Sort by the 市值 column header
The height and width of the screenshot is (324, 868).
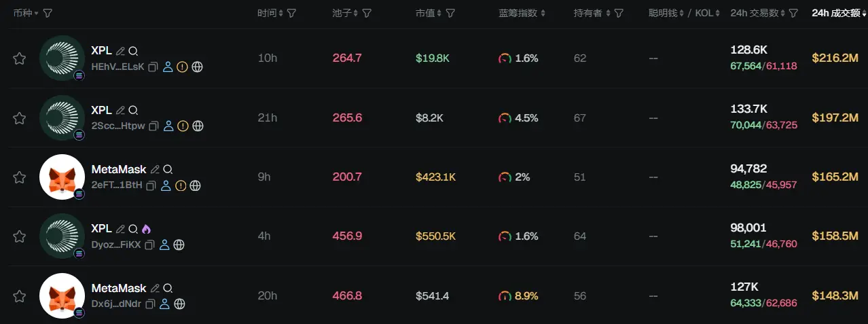point(429,13)
